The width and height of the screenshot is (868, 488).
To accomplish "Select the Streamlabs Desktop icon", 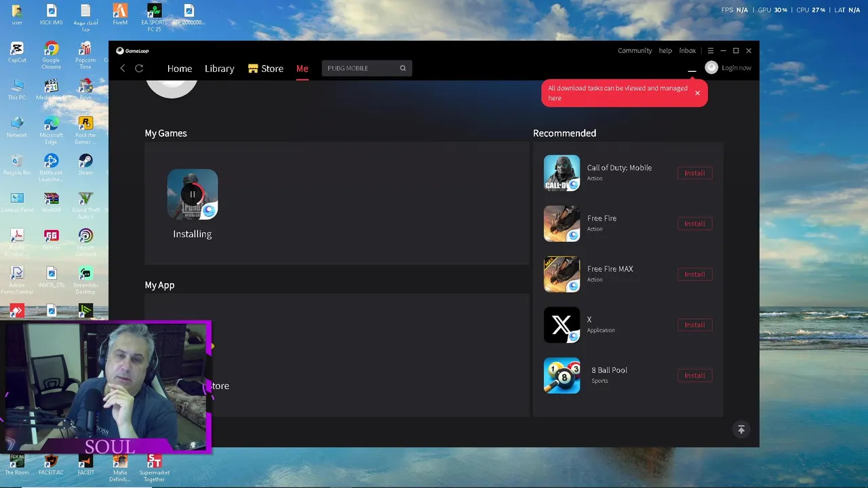I will pyautogui.click(x=85, y=281).
